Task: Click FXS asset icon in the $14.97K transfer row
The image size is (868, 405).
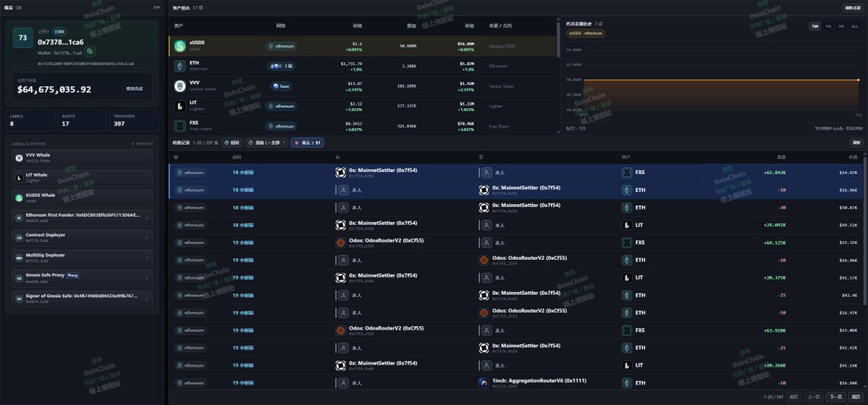Action: click(627, 172)
